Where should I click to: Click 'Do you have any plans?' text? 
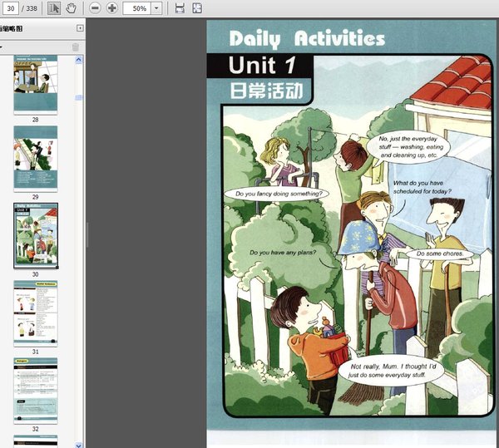tap(283, 253)
